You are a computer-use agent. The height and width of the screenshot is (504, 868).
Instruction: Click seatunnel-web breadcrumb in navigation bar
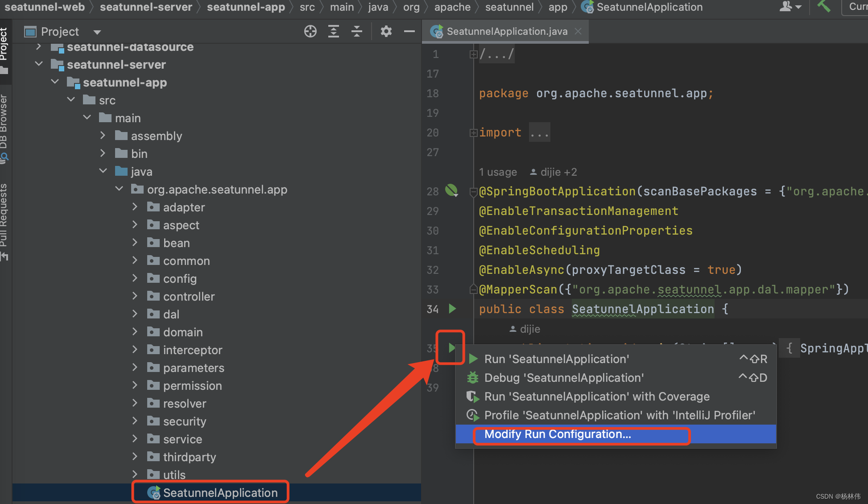[44, 7]
